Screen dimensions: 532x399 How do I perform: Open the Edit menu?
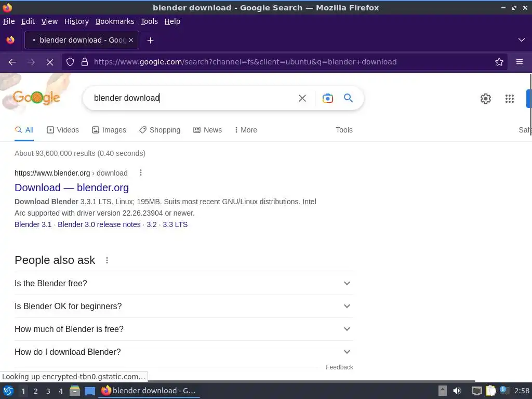coord(28,21)
